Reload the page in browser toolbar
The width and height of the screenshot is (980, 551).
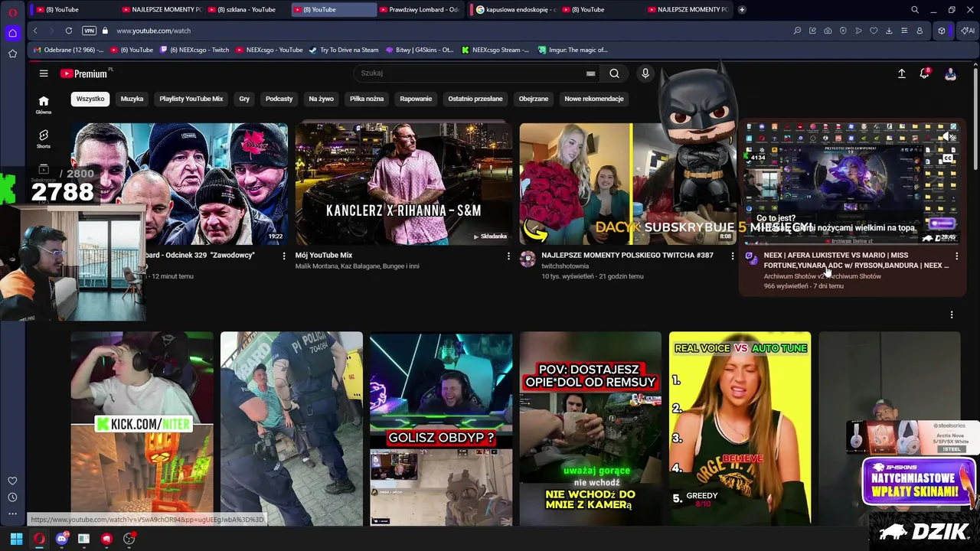click(x=69, y=31)
